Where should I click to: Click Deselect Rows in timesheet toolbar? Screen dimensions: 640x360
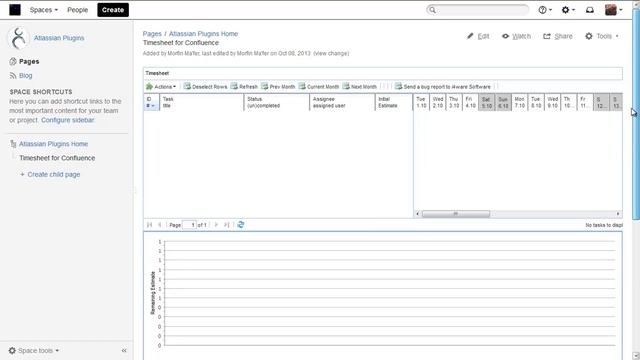(x=205, y=87)
